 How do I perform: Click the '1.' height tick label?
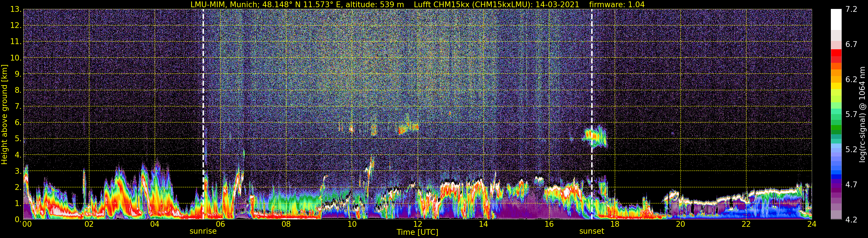click(18, 203)
